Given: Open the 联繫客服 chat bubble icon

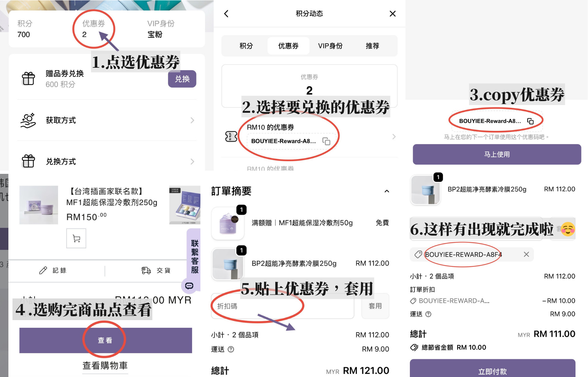Looking at the screenshot, I should click(x=189, y=286).
